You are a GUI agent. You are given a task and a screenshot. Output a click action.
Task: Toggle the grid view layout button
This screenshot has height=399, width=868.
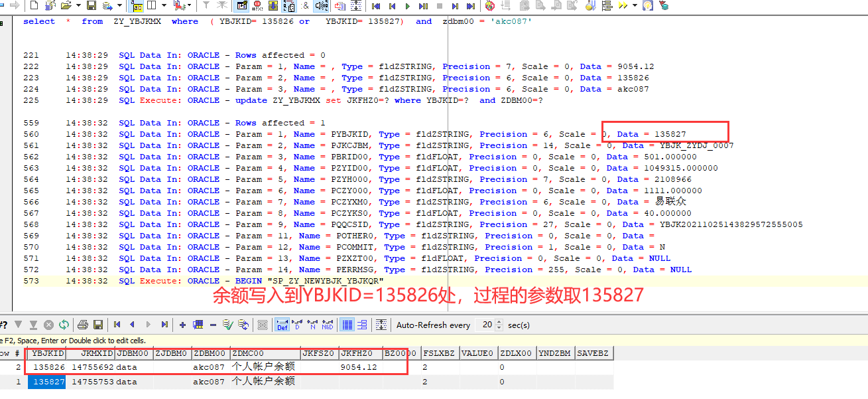pos(347,325)
